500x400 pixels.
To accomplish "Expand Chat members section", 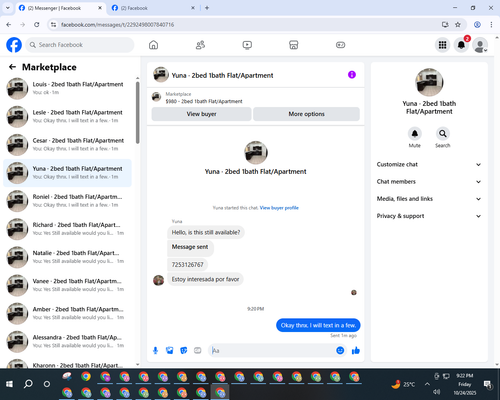I will click(x=429, y=182).
